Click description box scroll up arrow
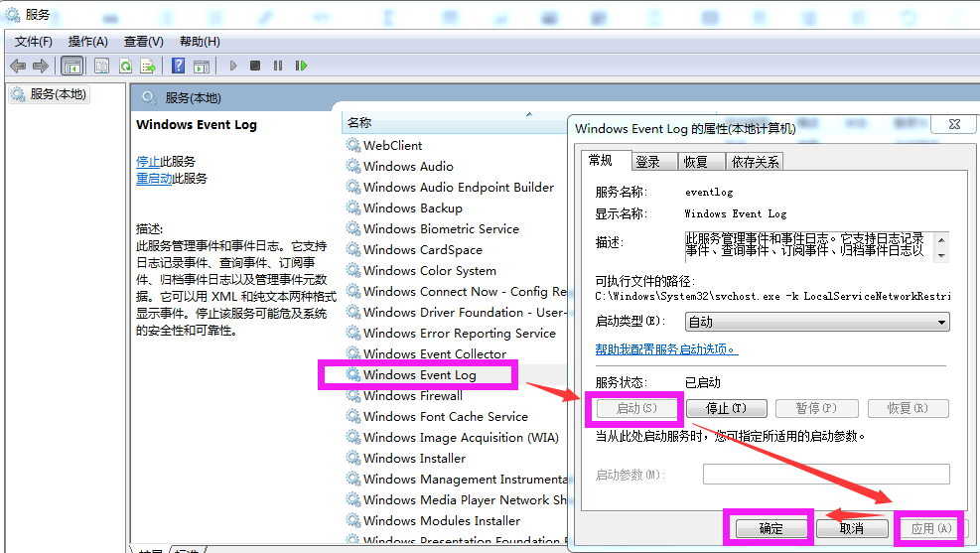The image size is (980, 553). [x=941, y=240]
